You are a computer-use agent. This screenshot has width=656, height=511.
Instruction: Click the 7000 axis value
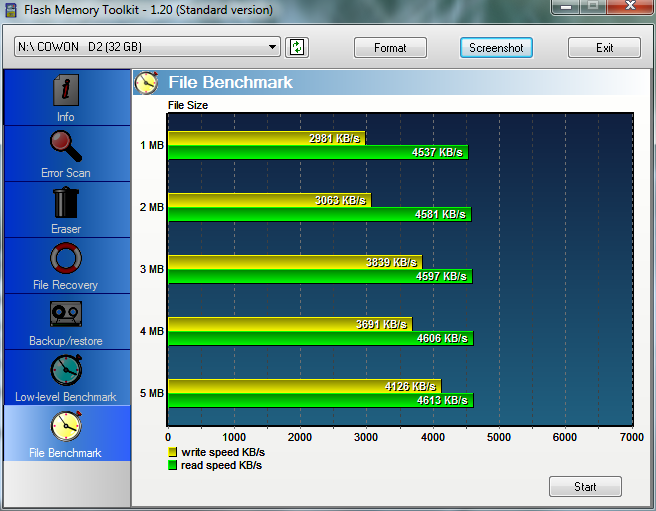coord(631,437)
